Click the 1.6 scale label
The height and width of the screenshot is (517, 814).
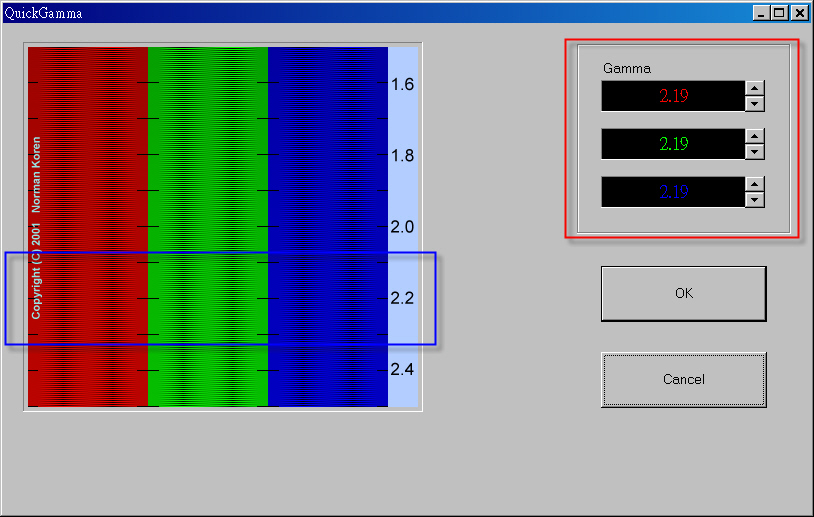402,85
